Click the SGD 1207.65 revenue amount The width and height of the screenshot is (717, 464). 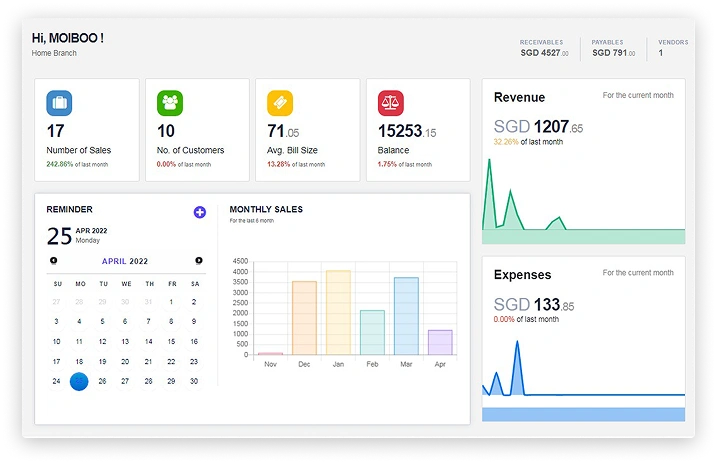click(538, 127)
